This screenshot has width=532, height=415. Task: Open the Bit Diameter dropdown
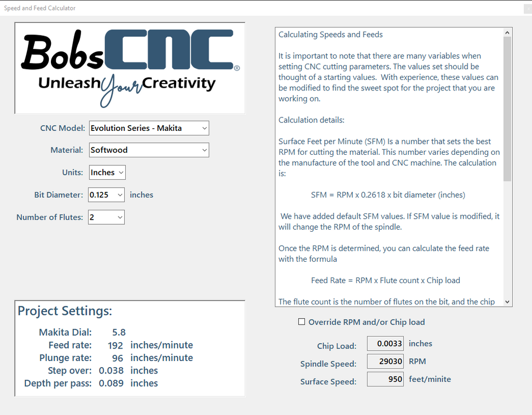coord(106,195)
